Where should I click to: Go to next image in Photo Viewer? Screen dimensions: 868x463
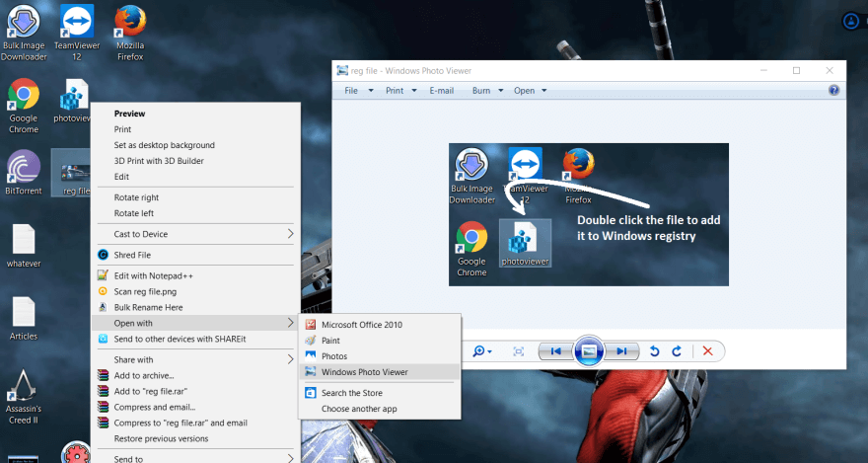(x=621, y=351)
